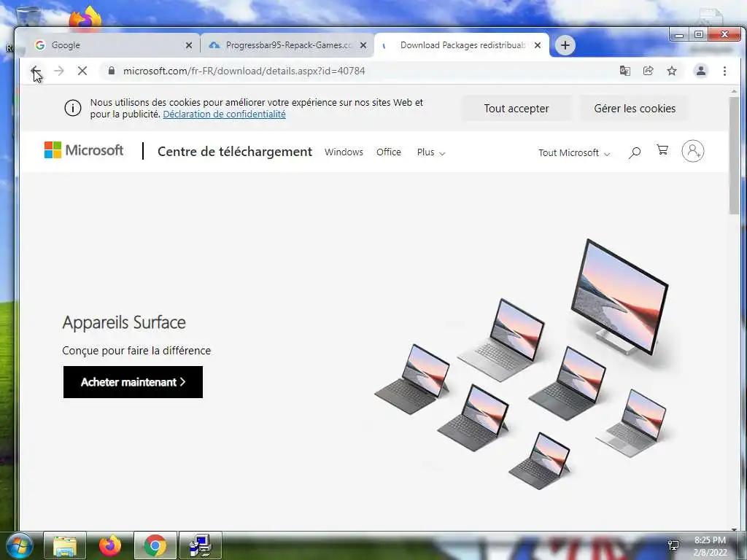Close the Google tab
Screen dimensions: 747x560
pos(189,45)
